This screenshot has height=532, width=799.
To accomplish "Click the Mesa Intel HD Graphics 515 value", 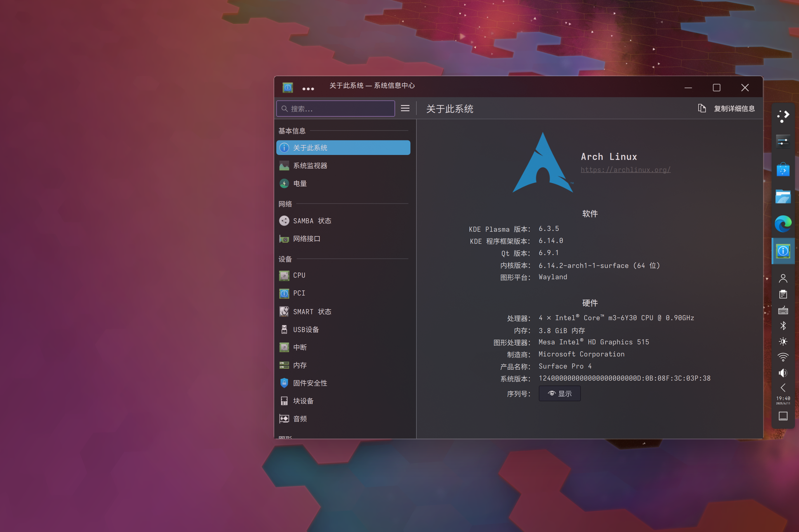I will point(594,342).
